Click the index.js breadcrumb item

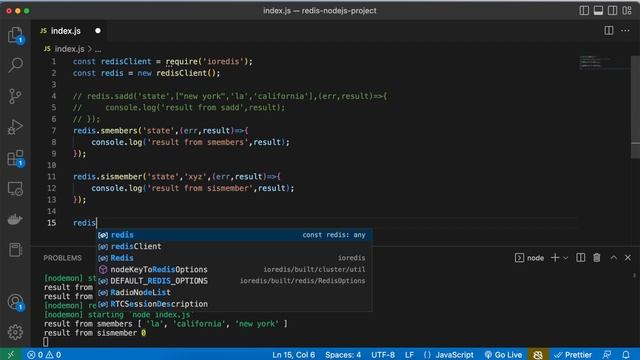click(69, 49)
